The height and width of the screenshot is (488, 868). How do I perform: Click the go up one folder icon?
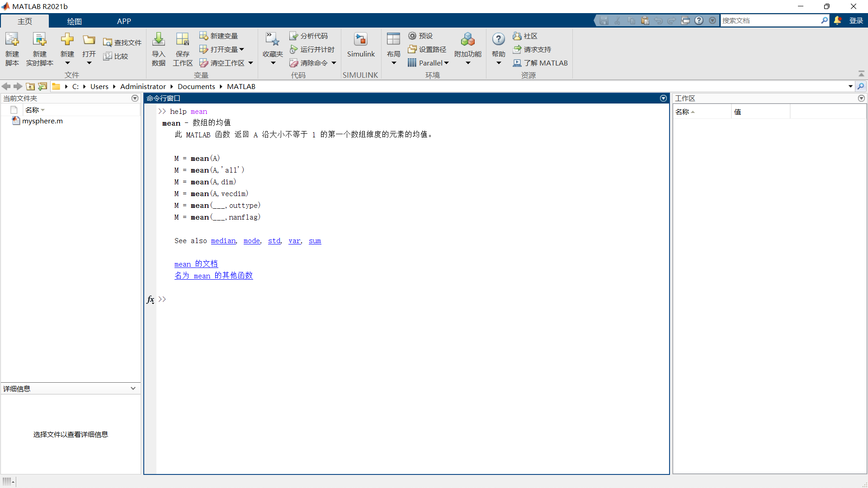point(30,86)
